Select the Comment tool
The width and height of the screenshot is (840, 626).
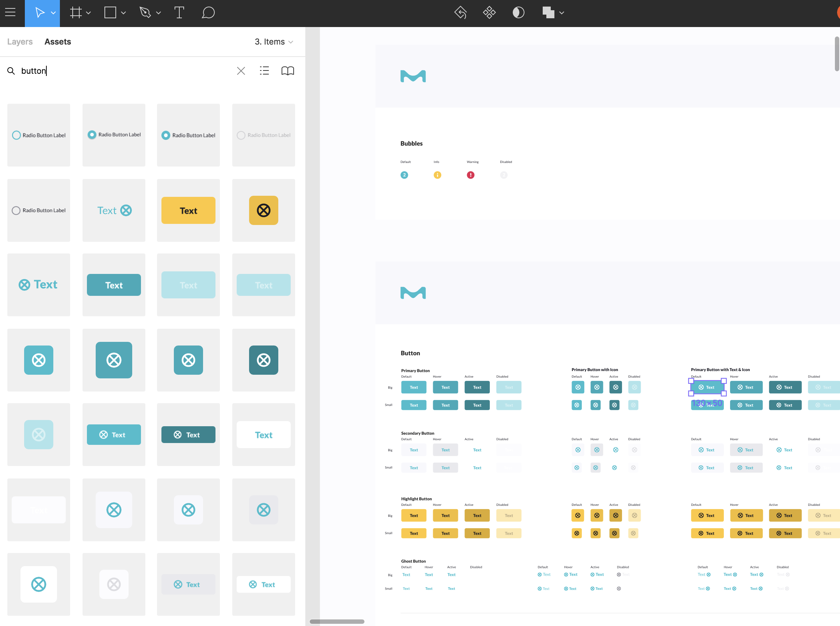208,12
